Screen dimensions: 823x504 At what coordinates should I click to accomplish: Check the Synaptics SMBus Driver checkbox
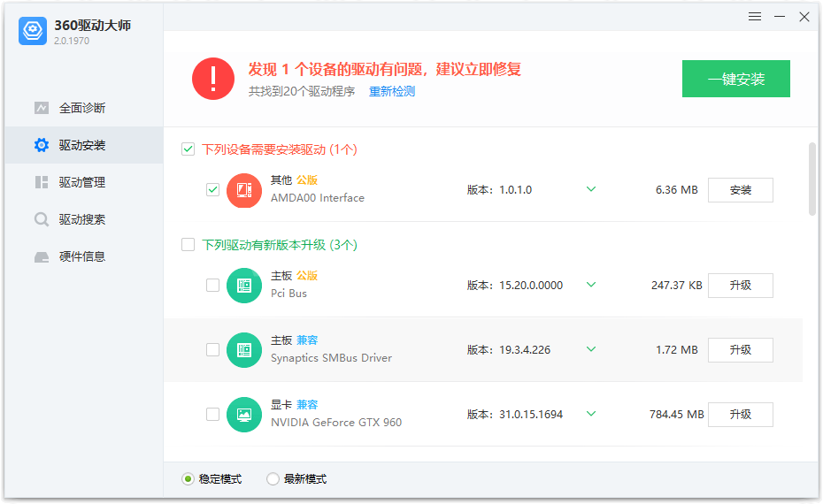click(212, 349)
